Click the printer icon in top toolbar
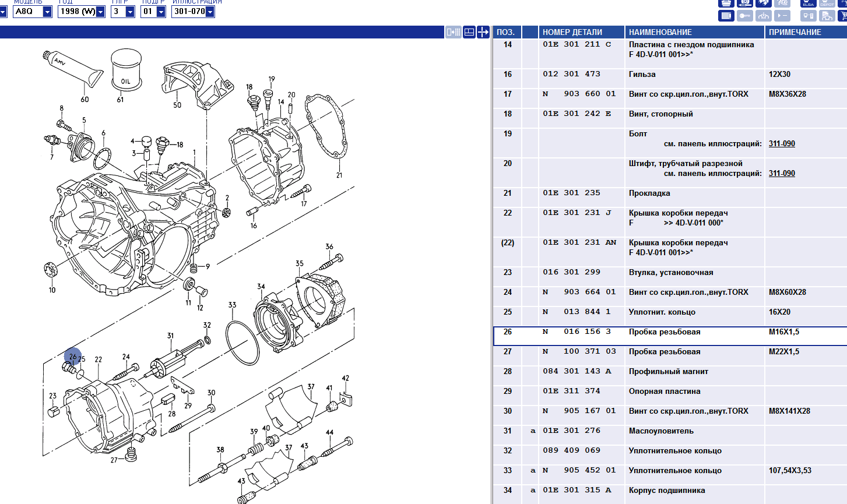The image size is (847, 504). (726, 2)
